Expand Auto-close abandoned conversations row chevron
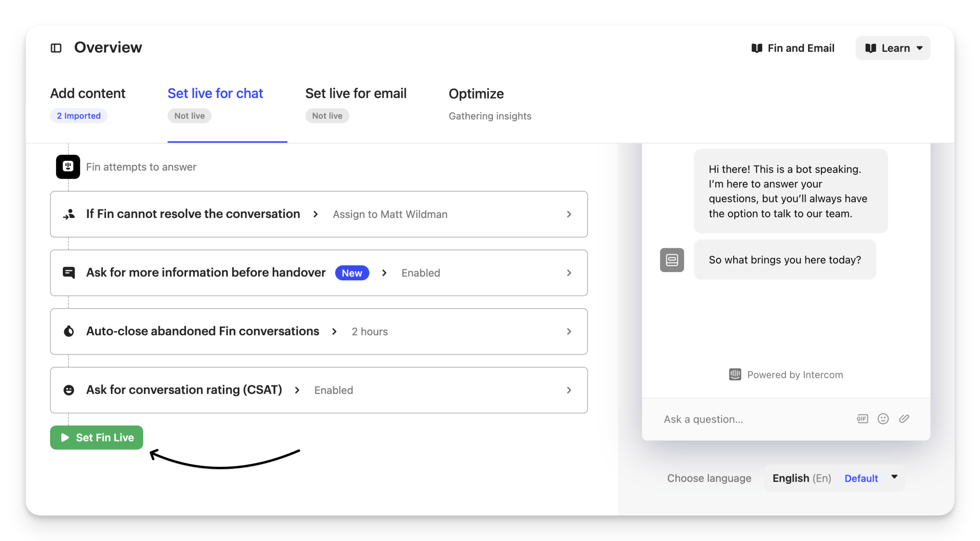 (569, 332)
